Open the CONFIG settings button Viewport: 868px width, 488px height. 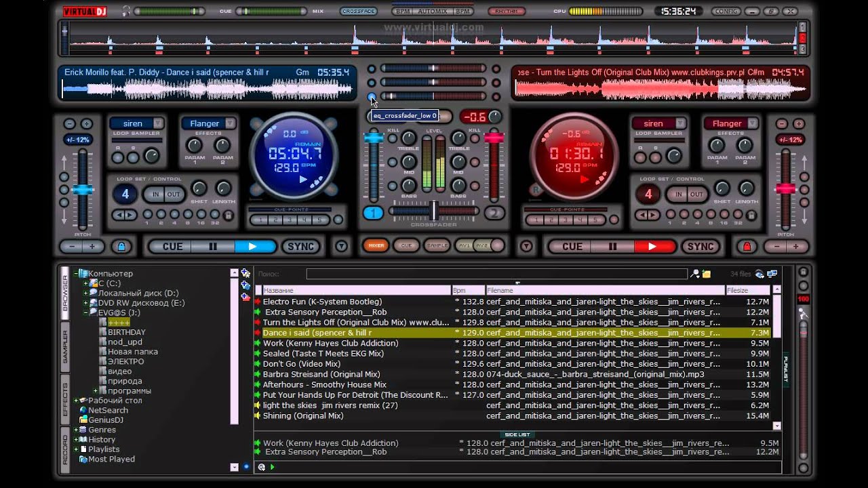(727, 12)
